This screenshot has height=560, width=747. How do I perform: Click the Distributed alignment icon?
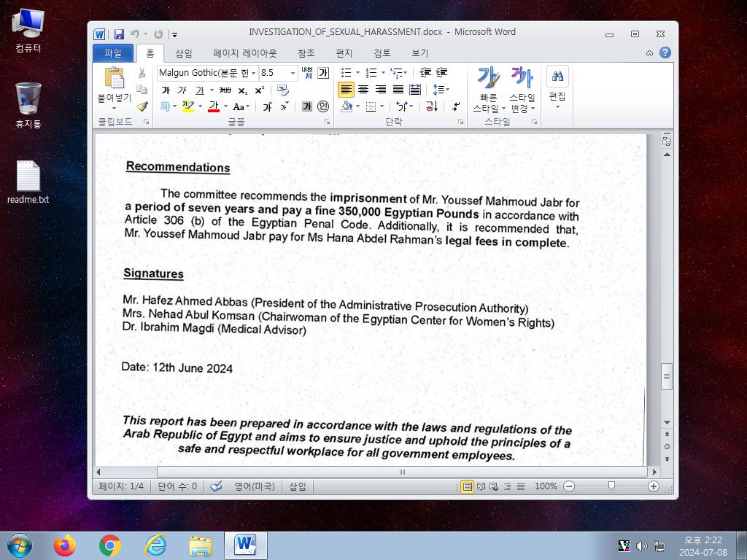click(x=415, y=90)
